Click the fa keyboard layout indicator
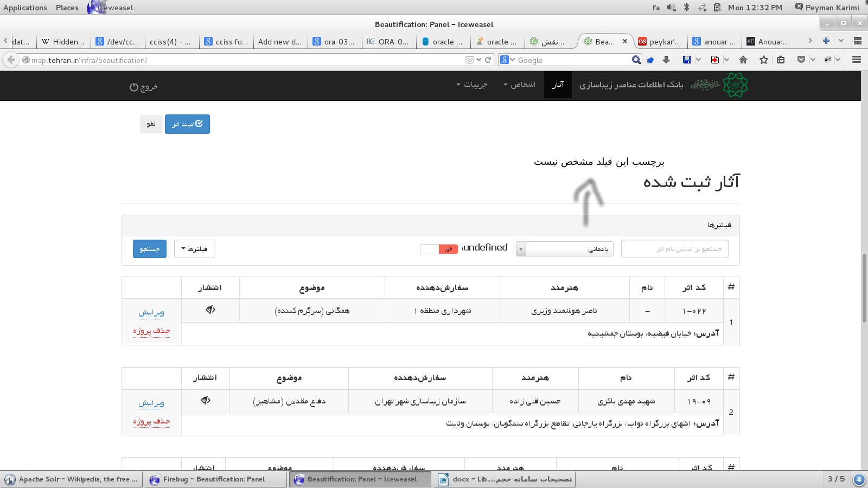Image resolution: width=868 pixels, height=488 pixels. coord(656,8)
